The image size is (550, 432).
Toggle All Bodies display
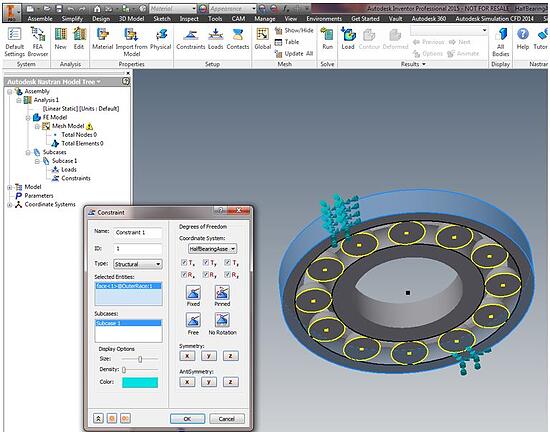pyautogui.click(x=501, y=42)
